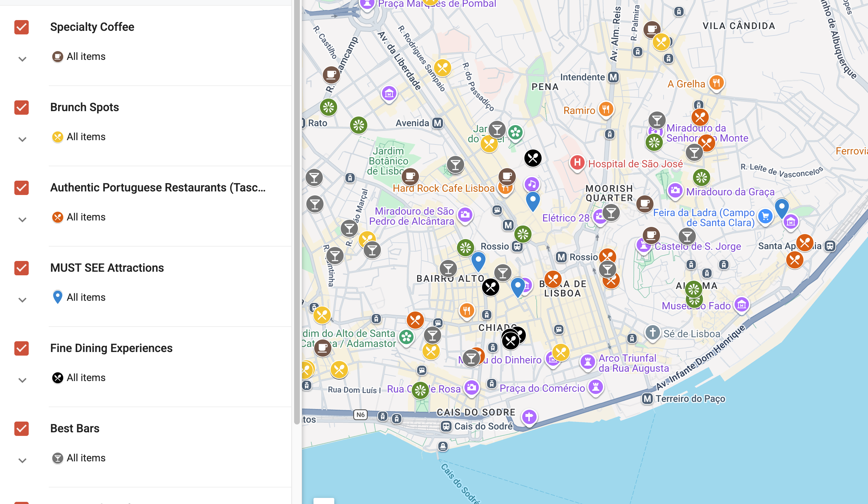The width and height of the screenshot is (868, 504).
Task: Click Authentic Portuguese Restaurants layer title
Action: (158, 187)
